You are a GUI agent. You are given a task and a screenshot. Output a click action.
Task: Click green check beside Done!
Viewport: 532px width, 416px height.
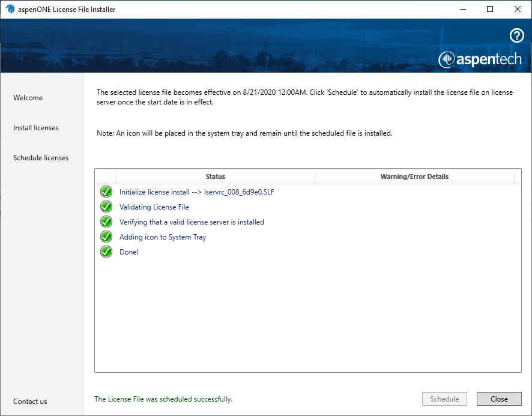(106, 252)
